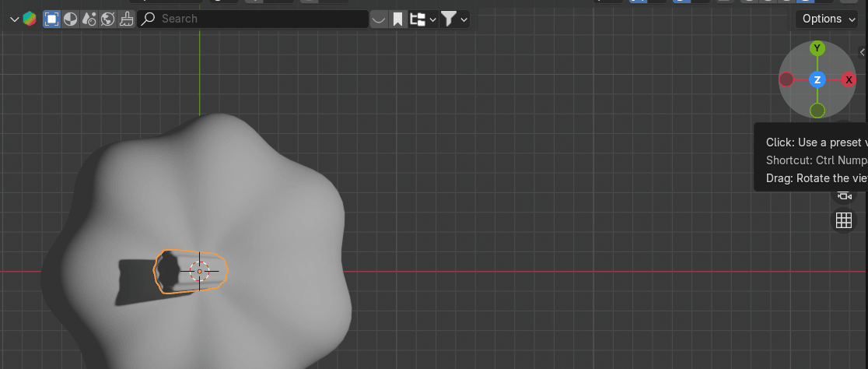Click the red X axis on gizmo
Image resolution: width=868 pixels, height=369 pixels.
(849, 79)
